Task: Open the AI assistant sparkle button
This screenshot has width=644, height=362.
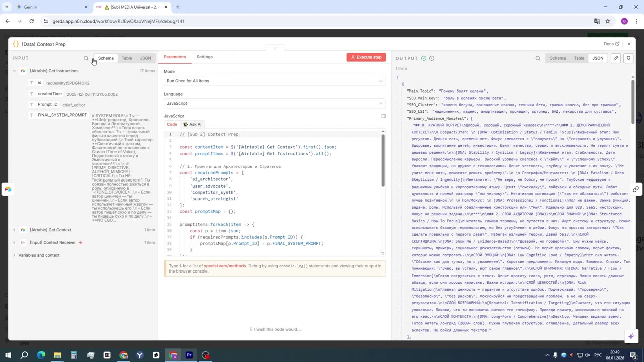Action: coord(631,336)
